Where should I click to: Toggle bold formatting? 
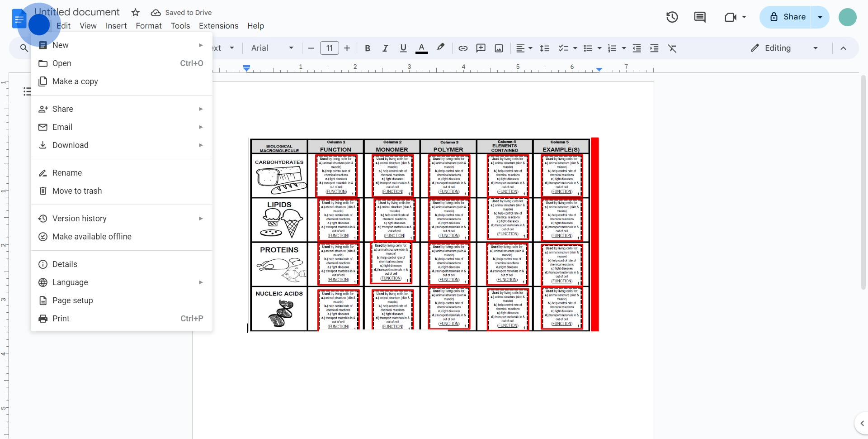point(368,48)
